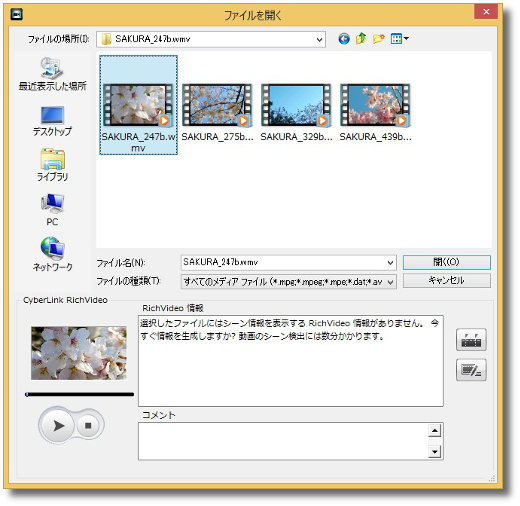Click the RichVideo edit information icon button

pyautogui.click(x=471, y=370)
